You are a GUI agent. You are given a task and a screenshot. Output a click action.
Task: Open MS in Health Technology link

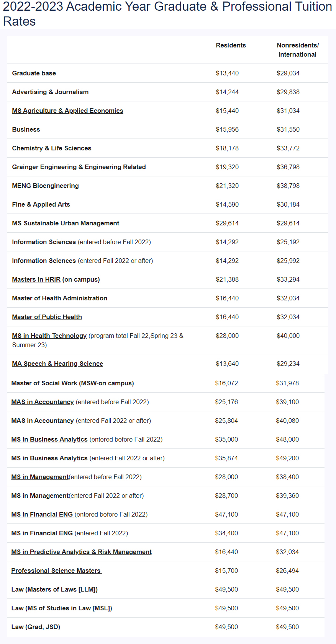click(49, 336)
